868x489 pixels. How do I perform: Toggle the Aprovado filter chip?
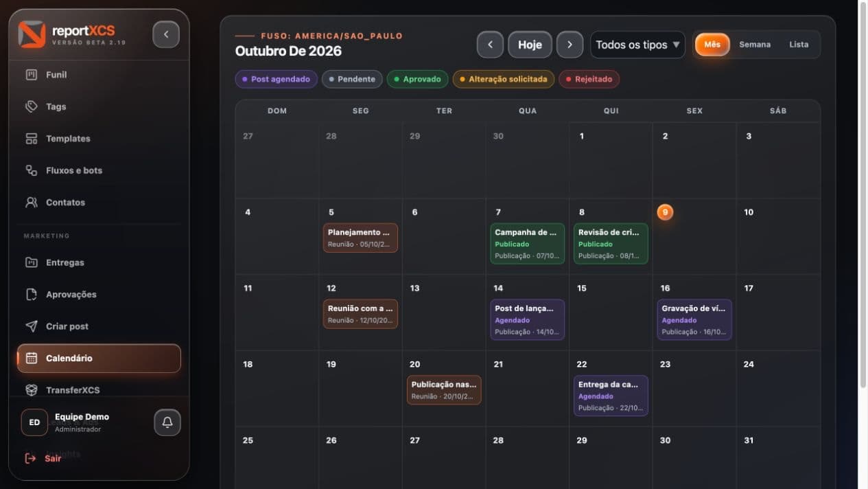click(418, 79)
